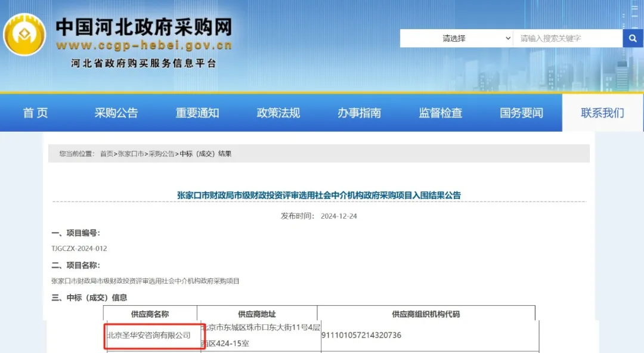Click organization code 911101057214320736
The image size is (644, 353).
[361, 335]
